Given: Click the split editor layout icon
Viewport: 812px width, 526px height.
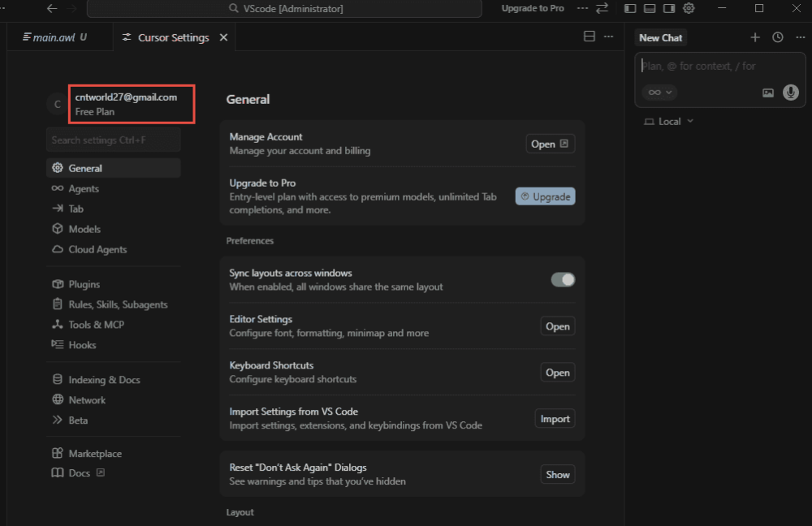Looking at the screenshot, I should coord(590,37).
